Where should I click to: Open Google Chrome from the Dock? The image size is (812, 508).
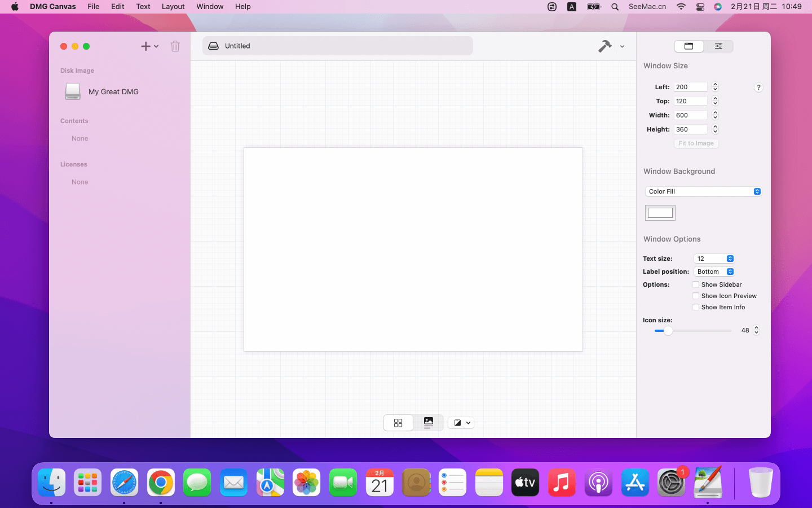coord(161,483)
